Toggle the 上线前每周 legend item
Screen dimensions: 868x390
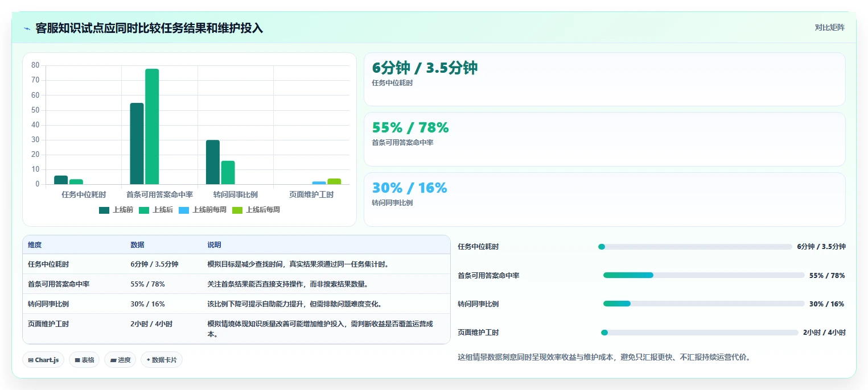(203, 210)
